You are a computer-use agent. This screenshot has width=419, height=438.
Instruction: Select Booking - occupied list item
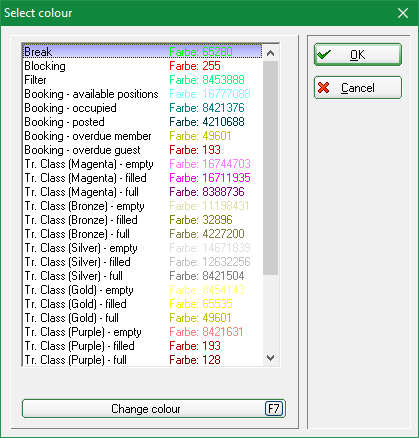click(143, 108)
